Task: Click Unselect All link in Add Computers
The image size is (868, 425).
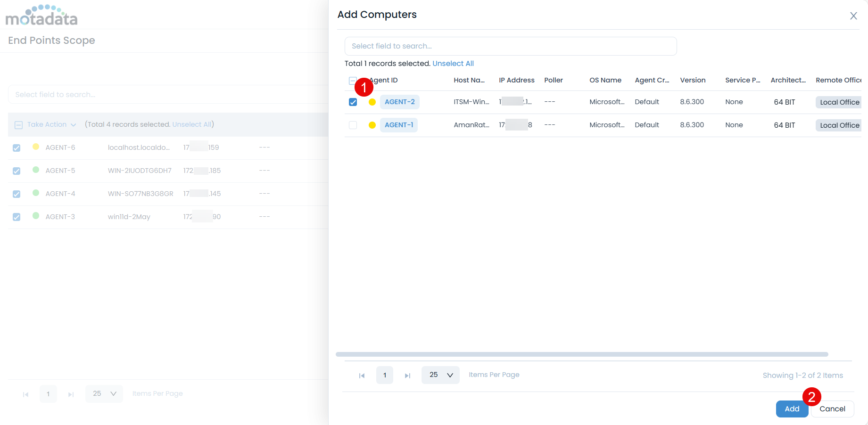Action: coord(453,64)
